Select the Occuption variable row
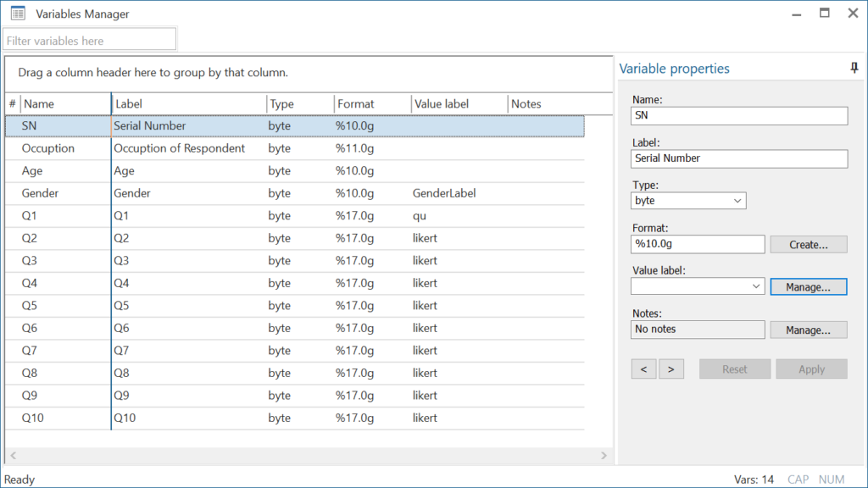The width and height of the screenshot is (868, 488). click(294, 148)
